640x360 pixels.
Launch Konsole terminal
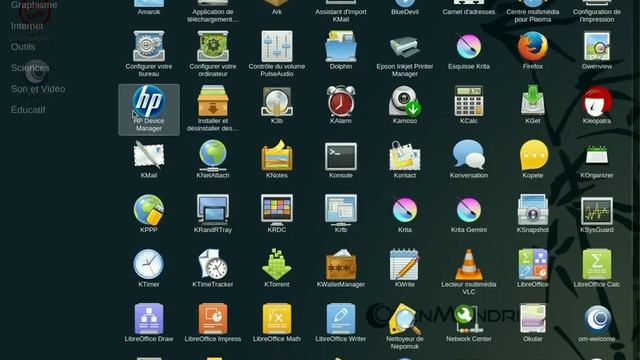click(341, 160)
